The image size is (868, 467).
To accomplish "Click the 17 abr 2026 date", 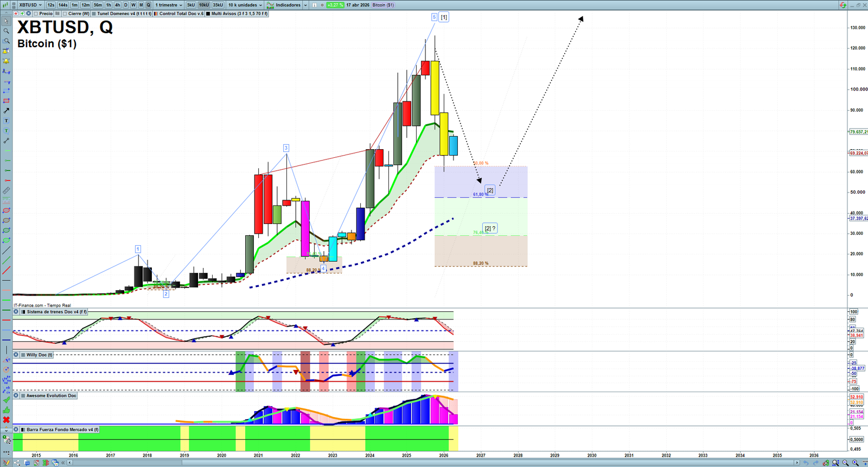I will [x=358, y=5].
